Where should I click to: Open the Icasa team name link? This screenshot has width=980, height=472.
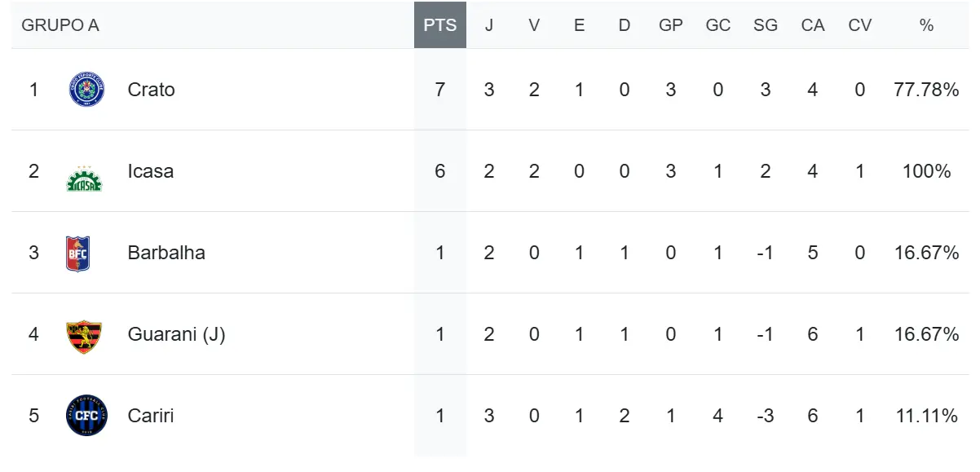pyautogui.click(x=150, y=171)
